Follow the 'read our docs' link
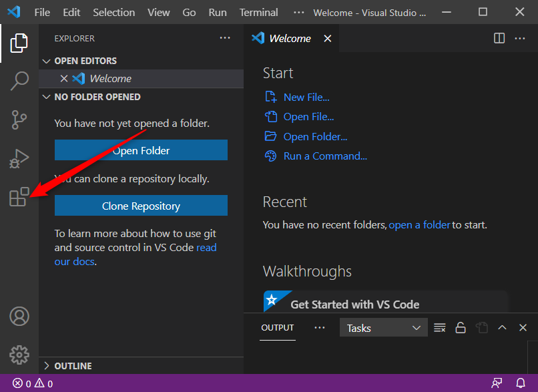 tap(136, 254)
